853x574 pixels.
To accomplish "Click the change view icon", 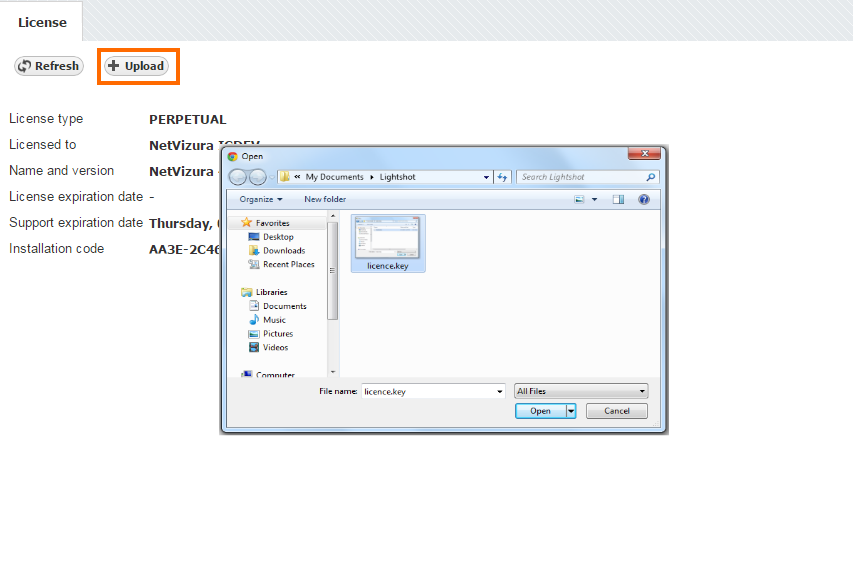I will tap(579, 199).
